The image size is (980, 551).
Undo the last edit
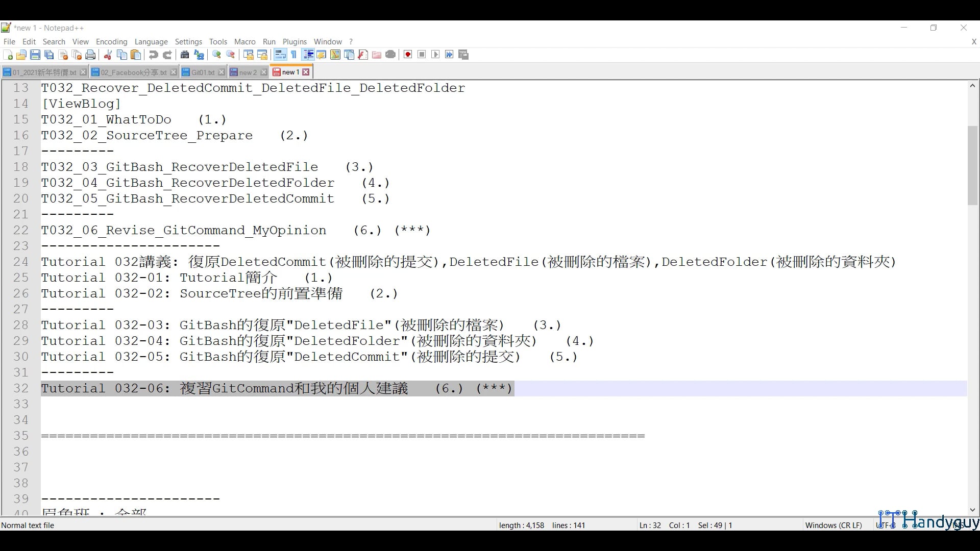click(153, 55)
